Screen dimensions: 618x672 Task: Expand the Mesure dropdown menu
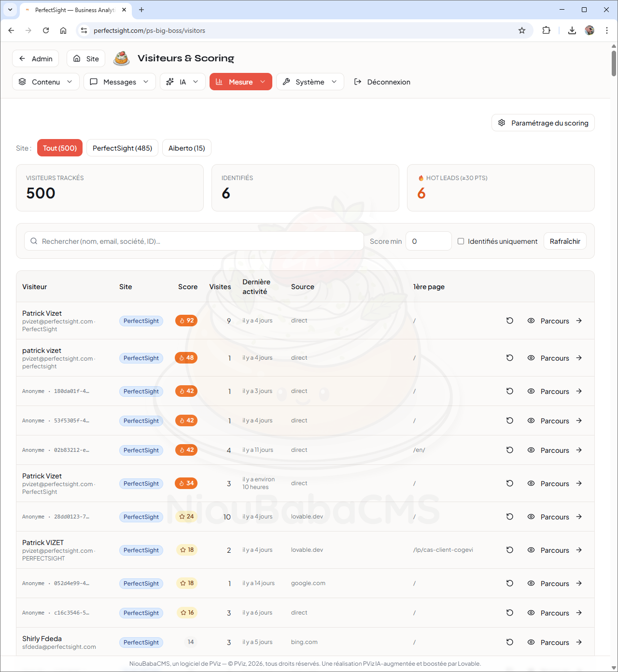241,82
